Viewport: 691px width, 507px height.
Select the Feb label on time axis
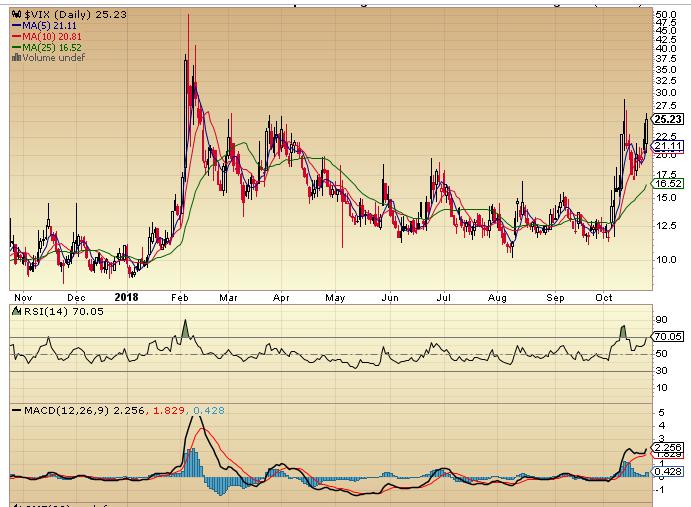pos(181,297)
